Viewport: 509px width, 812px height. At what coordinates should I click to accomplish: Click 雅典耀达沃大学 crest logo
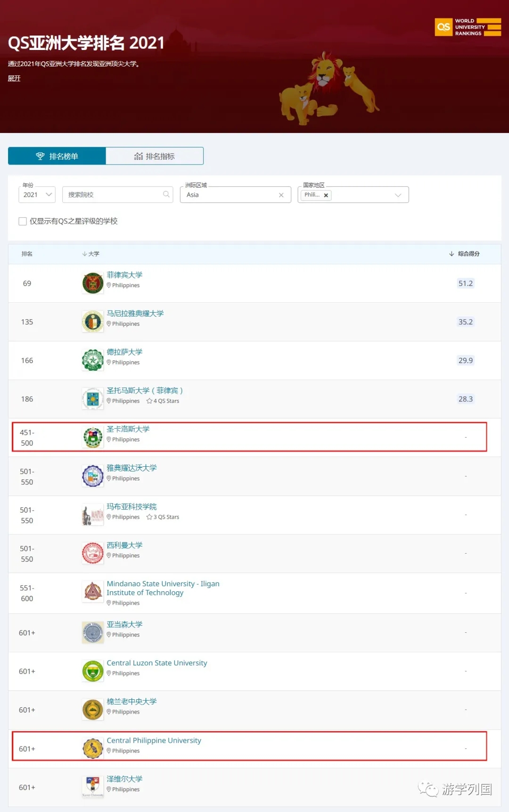tap(93, 476)
